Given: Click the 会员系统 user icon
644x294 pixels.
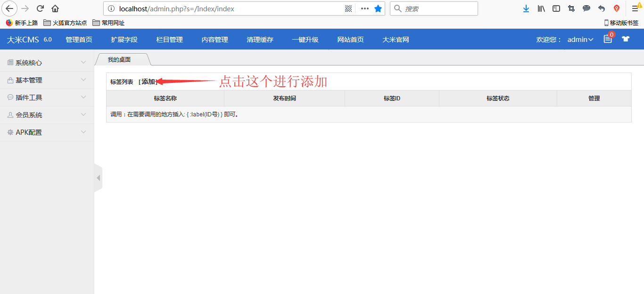Looking at the screenshot, I should coord(10,115).
